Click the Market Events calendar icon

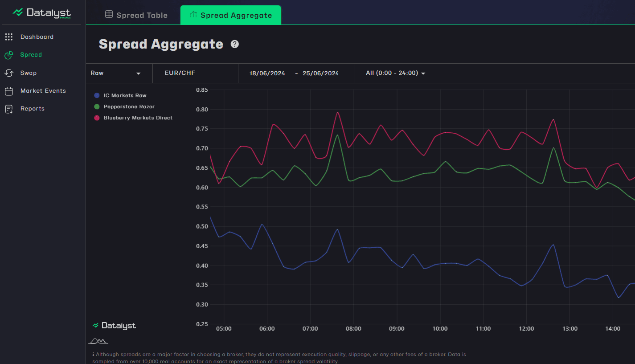(9, 91)
